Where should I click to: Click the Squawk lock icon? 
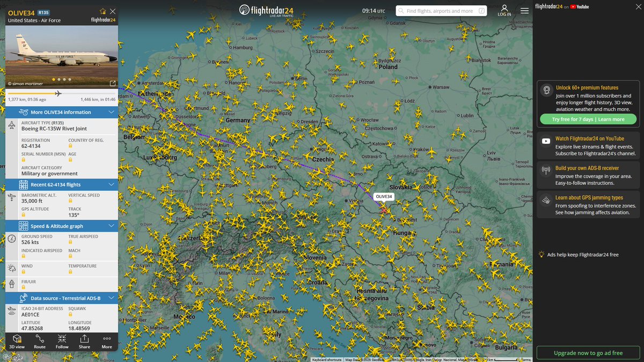click(70, 315)
